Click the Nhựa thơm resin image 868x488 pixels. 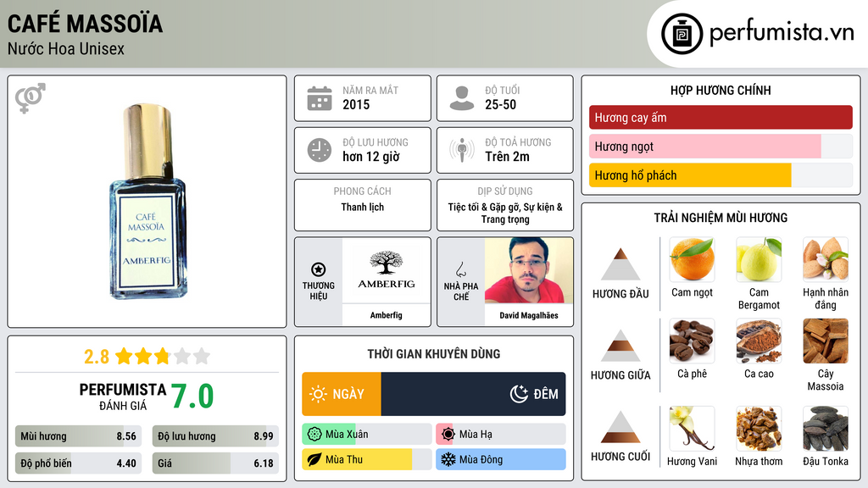click(759, 429)
